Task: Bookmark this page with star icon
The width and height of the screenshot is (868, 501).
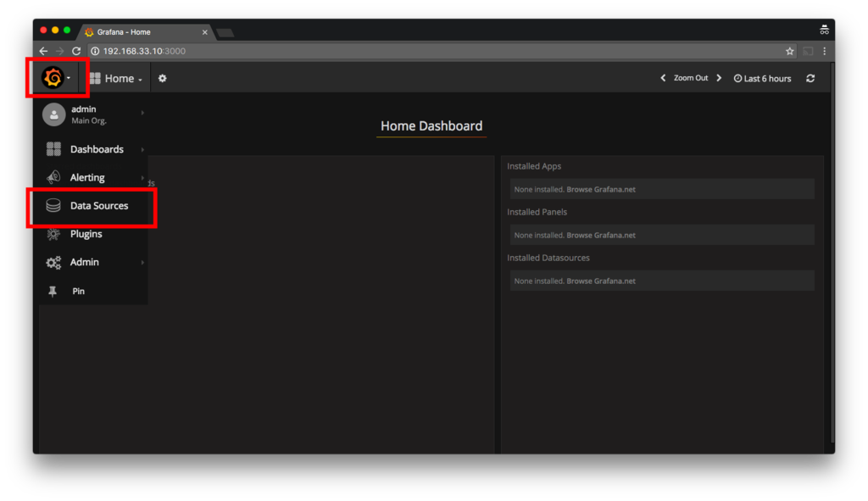Action: pos(789,51)
